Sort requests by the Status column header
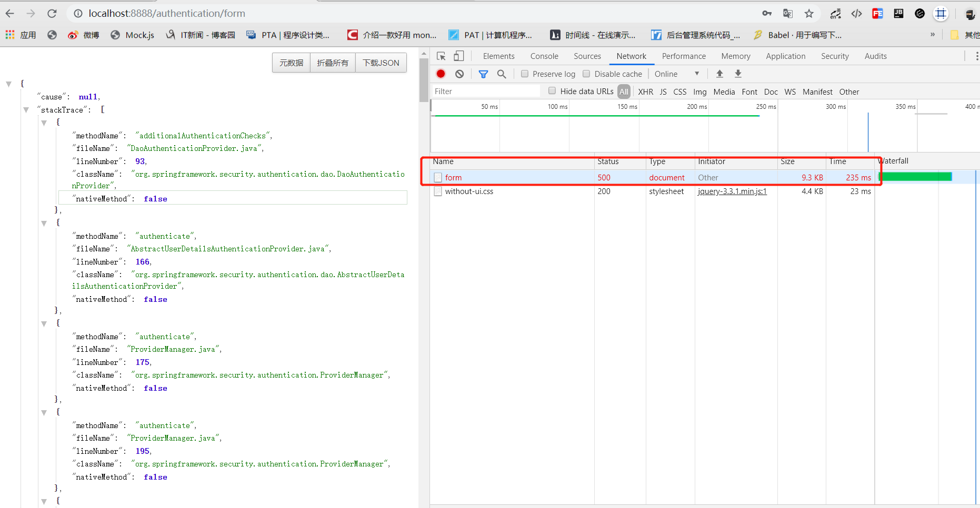980x508 pixels. tap(620, 161)
